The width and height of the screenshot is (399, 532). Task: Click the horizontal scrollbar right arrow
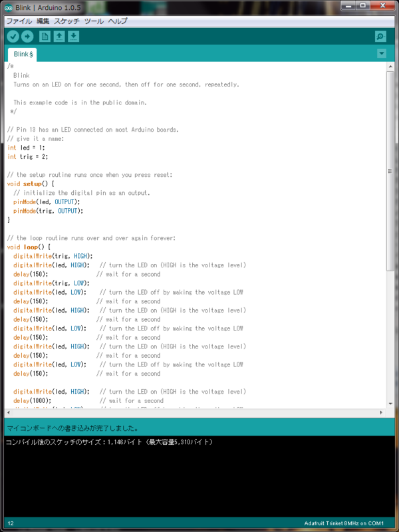[x=381, y=412]
